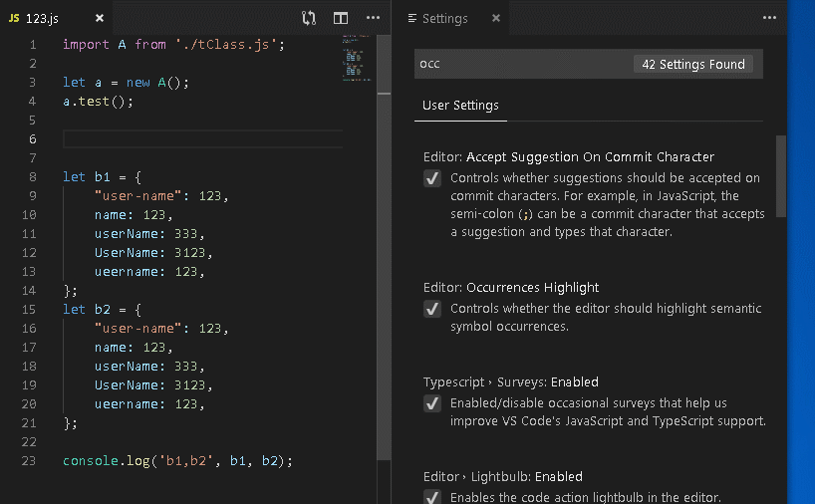Toggle Typescript Surveys Enabled checkbox
This screenshot has height=504, width=815.
[432, 403]
